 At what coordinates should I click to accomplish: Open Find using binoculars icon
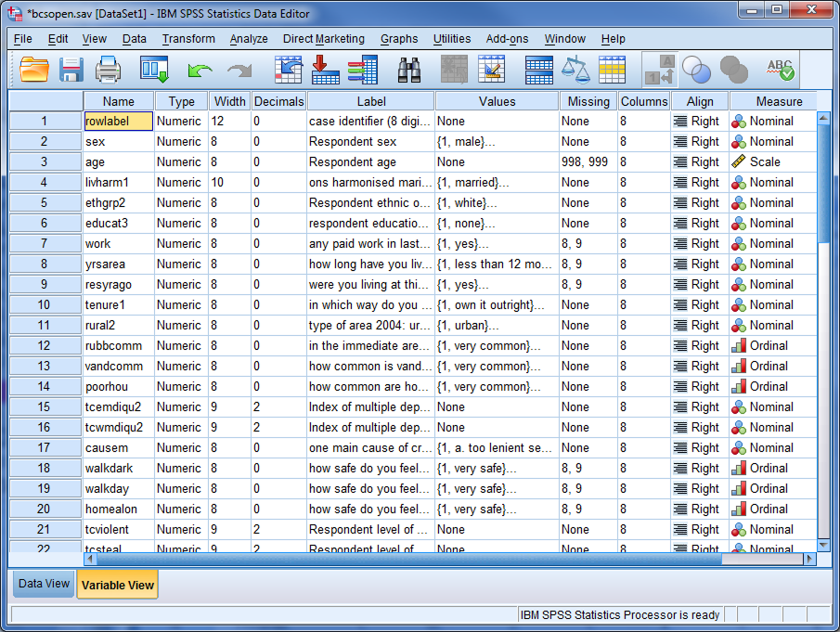pyautogui.click(x=409, y=70)
